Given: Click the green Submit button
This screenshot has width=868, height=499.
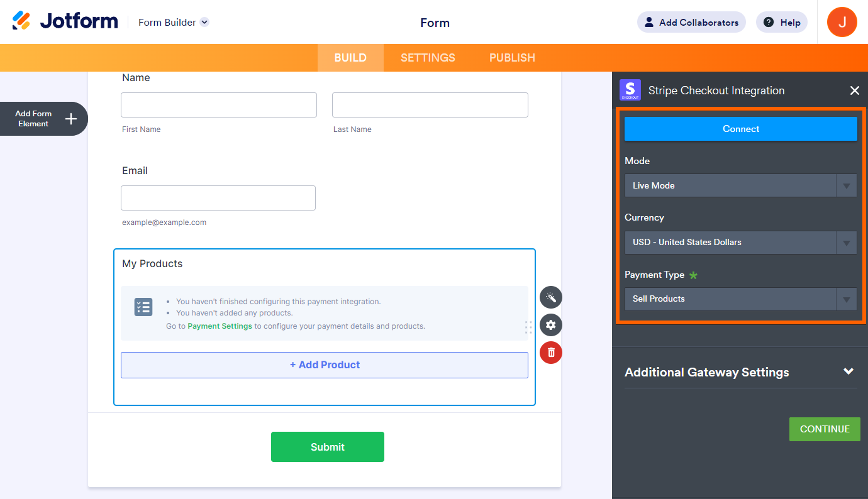Looking at the screenshot, I should tap(328, 447).
